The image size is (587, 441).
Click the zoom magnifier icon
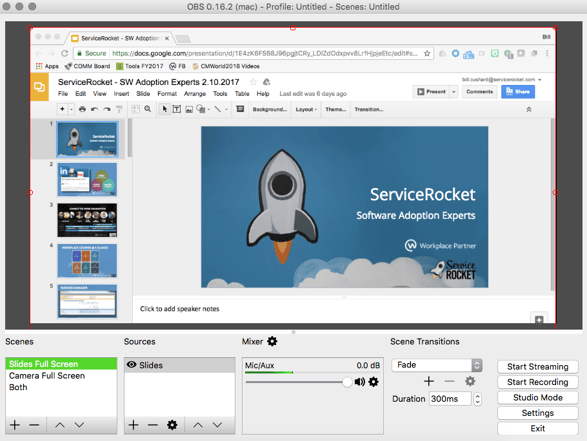(148, 109)
